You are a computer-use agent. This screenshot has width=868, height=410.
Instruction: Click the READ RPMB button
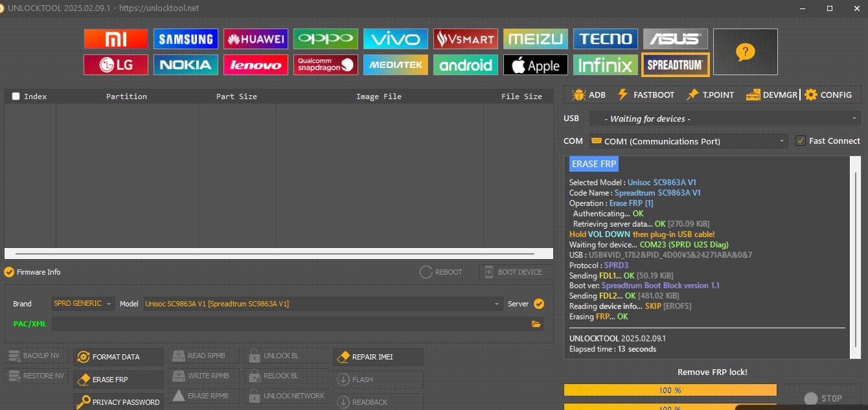[x=203, y=356]
